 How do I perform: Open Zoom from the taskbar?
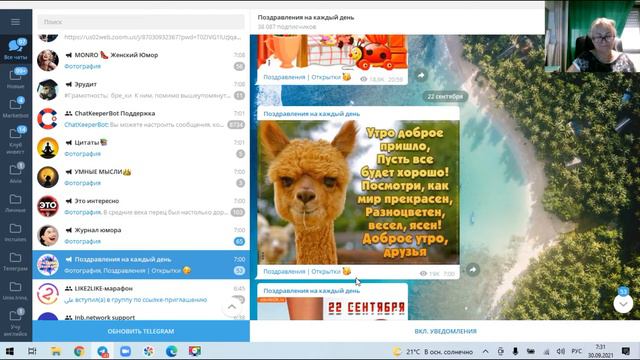click(125, 351)
